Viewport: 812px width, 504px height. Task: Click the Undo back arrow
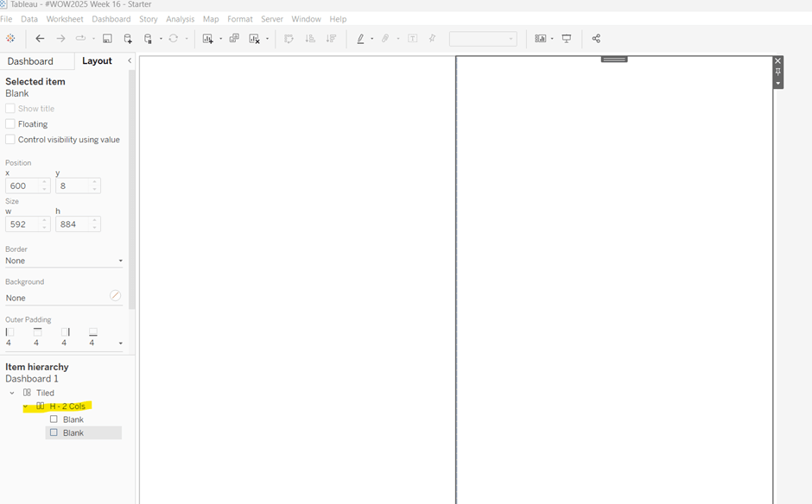[x=40, y=38]
